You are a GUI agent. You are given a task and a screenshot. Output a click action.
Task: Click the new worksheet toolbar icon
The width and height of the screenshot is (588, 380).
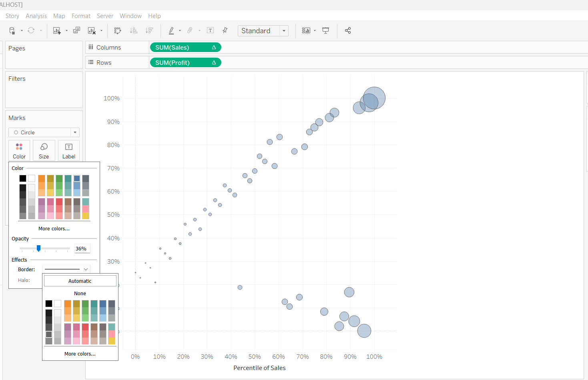[56, 31]
